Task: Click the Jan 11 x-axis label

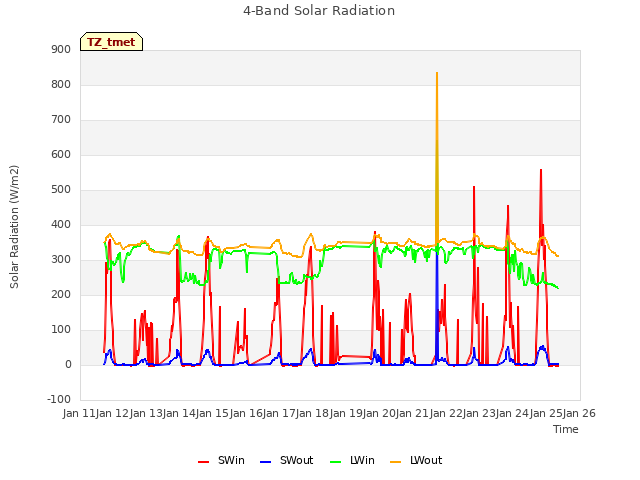Action: point(79,413)
